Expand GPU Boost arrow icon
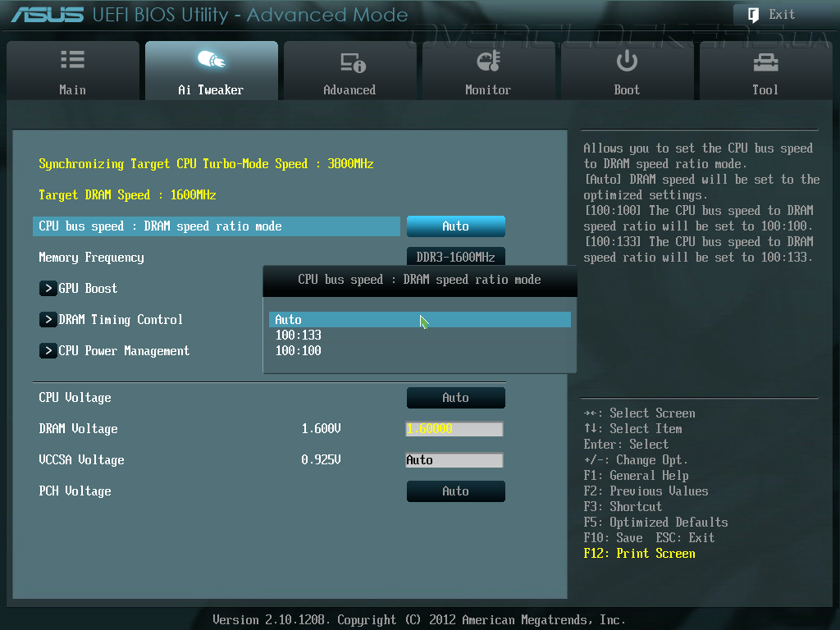The width and height of the screenshot is (840, 630). pos(48,288)
